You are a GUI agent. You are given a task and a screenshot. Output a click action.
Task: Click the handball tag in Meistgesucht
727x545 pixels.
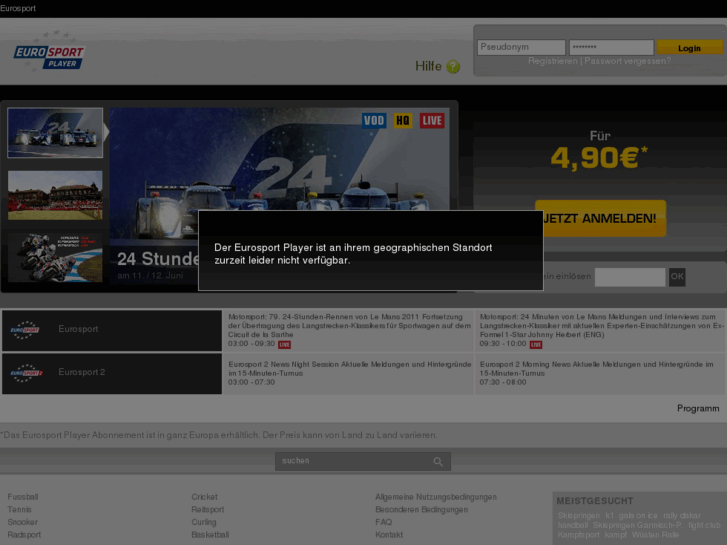tap(573, 526)
